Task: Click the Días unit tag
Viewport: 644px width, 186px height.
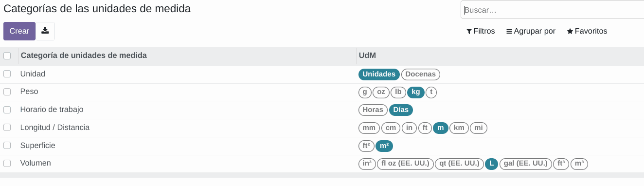Action: click(x=401, y=110)
